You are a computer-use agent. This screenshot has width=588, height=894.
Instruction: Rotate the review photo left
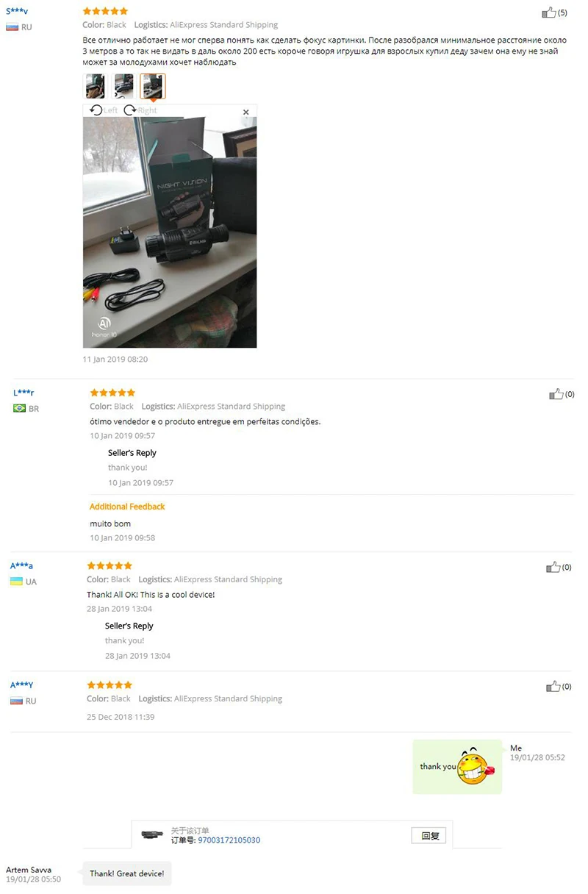click(x=103, y=110)
